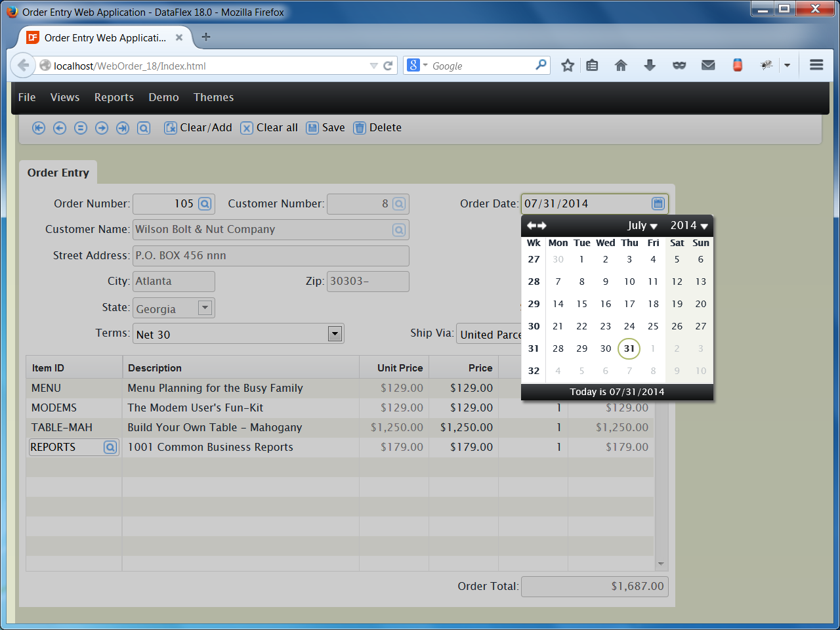Pick July 24 in the calendar
The width and height of the screenshot is (840, 630).
click(x=629, y=326)
